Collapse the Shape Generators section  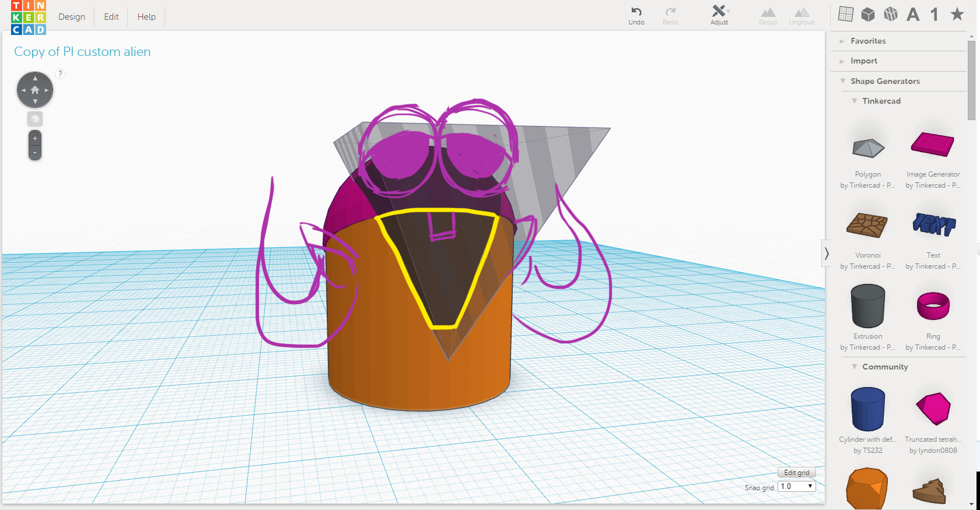(x=899, y=81)
